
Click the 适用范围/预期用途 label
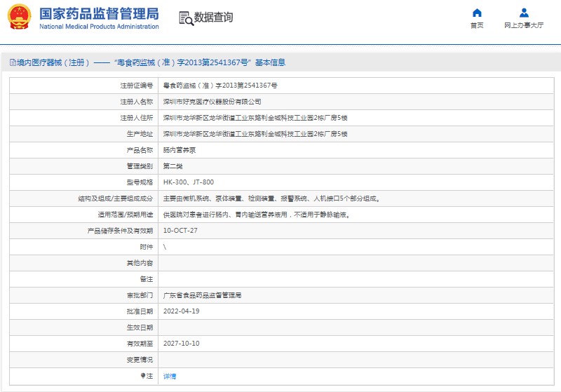(126, 215)
